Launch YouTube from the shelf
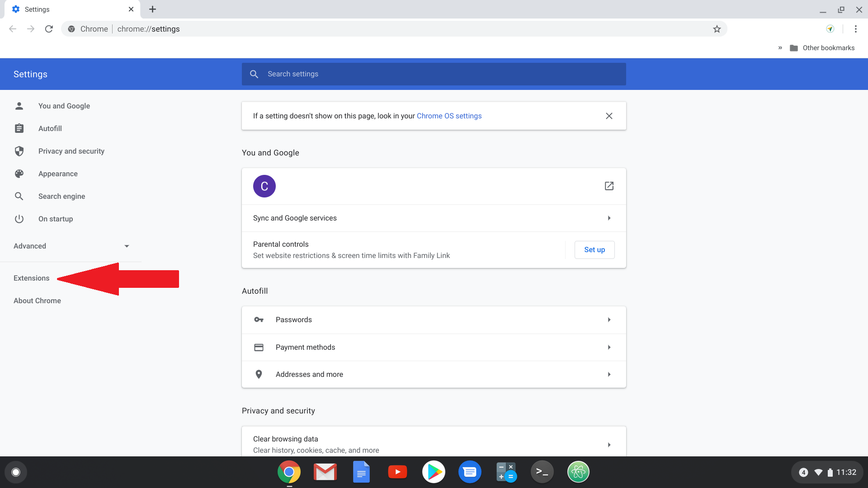Viewport: 868px width, 488px height. pyautogui.click(x=397, y=471)
